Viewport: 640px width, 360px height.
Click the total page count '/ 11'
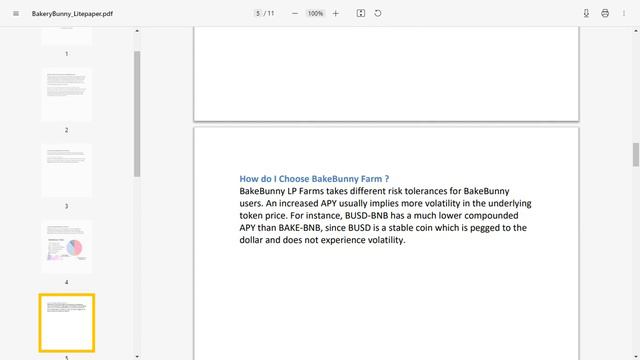(x=269, y=13)
